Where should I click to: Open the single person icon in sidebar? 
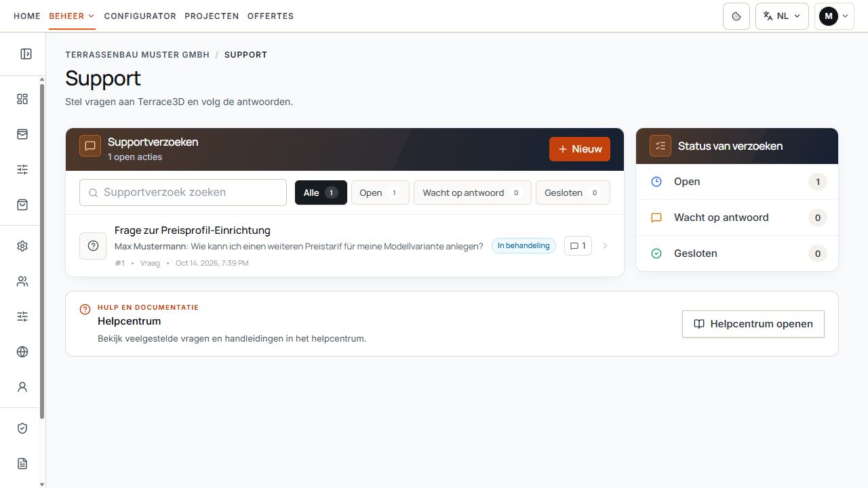[22, 387]
